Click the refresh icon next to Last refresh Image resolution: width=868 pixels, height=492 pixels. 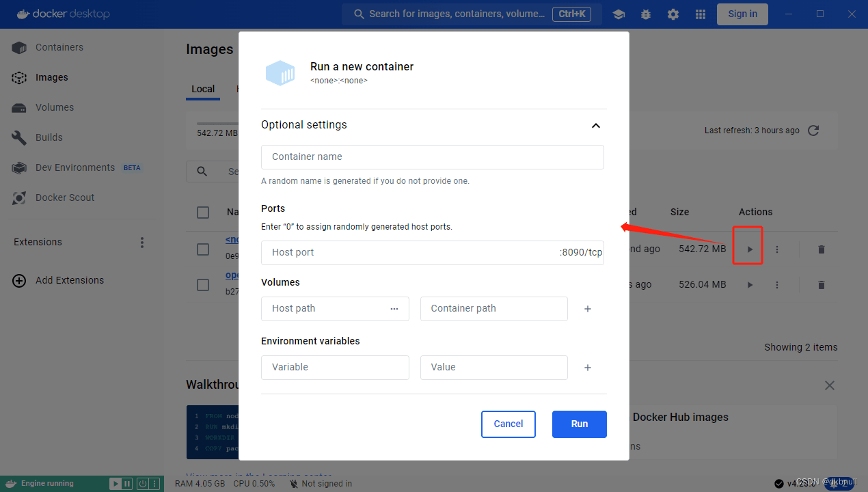coord(813,131)
